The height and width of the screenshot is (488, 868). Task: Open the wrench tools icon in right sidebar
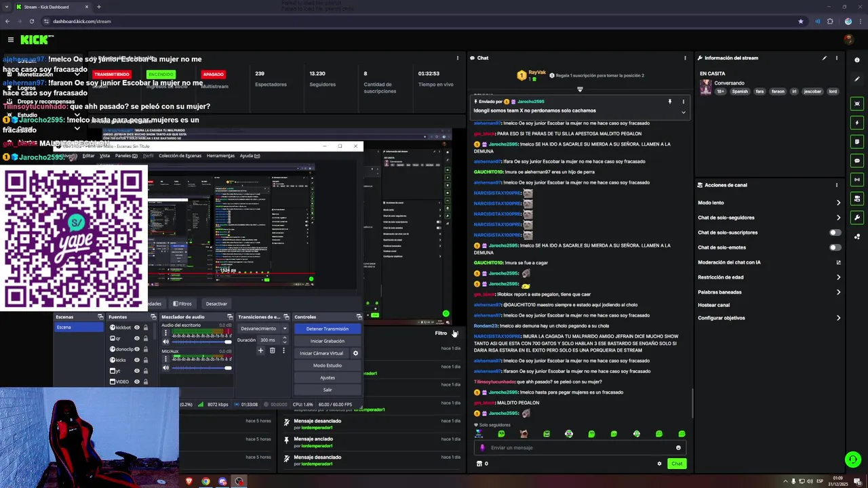point(857,218)
